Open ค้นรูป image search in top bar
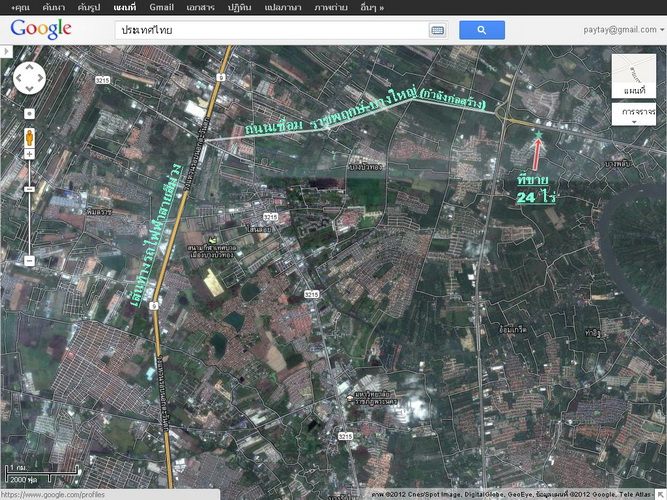 [x=89, y=7]
